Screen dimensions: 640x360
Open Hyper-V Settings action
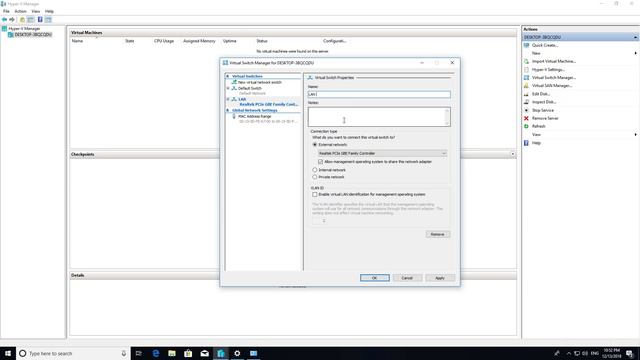[548, 70]
